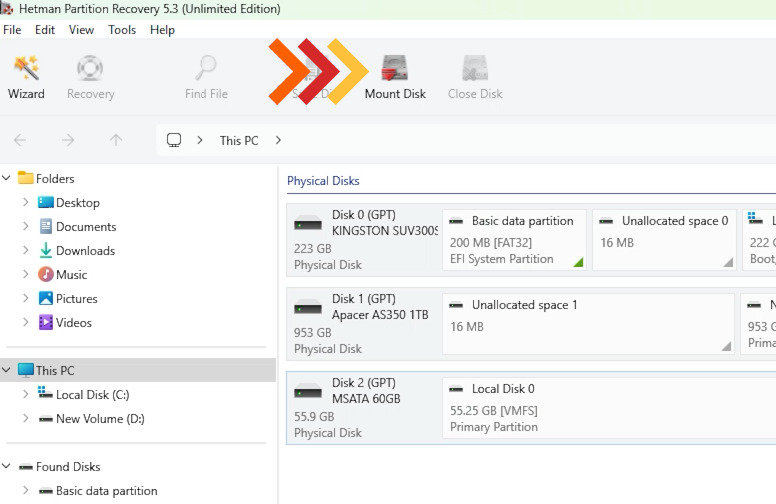Image resolution: width=776 pixels, height=504 pixels.
Task: Click the Close Disk toolbar icon
Action: pos(475,68)
